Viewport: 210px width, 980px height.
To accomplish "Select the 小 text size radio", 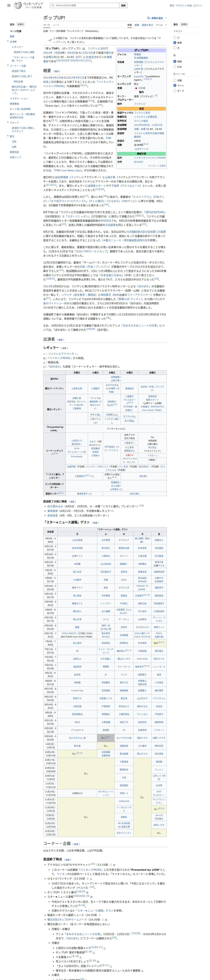I will 175,37.
